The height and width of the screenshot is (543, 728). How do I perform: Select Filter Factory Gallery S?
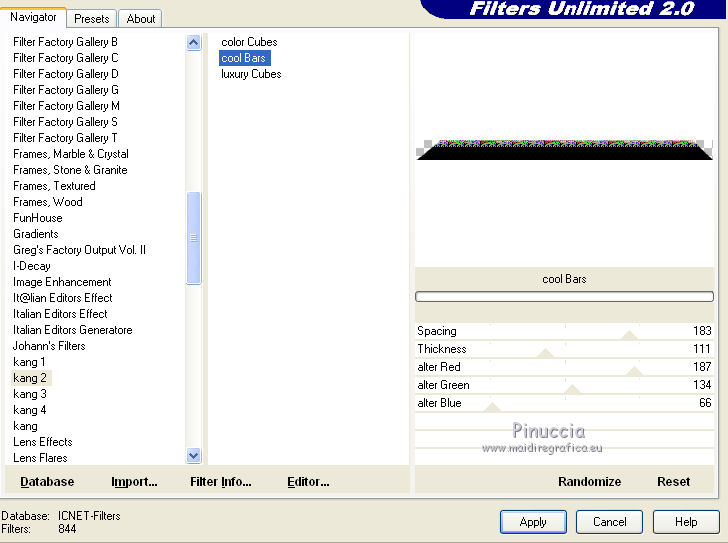point(65,122)
